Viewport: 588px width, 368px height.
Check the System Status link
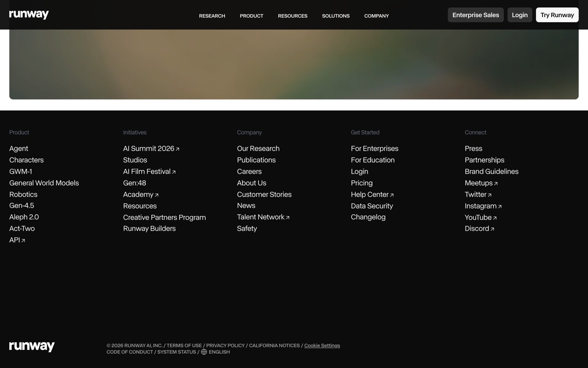click(x=176, y=352)
